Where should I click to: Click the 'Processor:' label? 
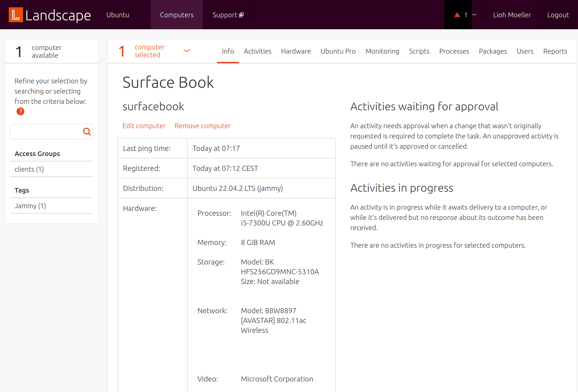[x=214, y=213]
